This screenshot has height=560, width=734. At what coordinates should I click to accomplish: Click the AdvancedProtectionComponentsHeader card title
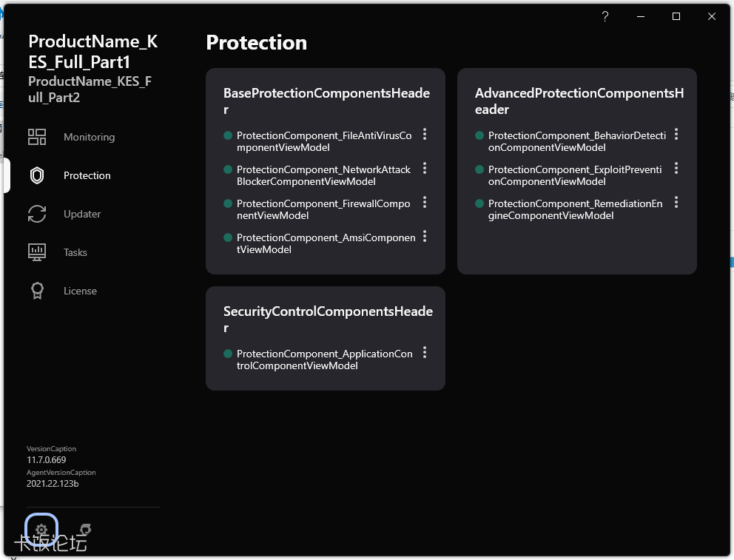coord(579,101)
